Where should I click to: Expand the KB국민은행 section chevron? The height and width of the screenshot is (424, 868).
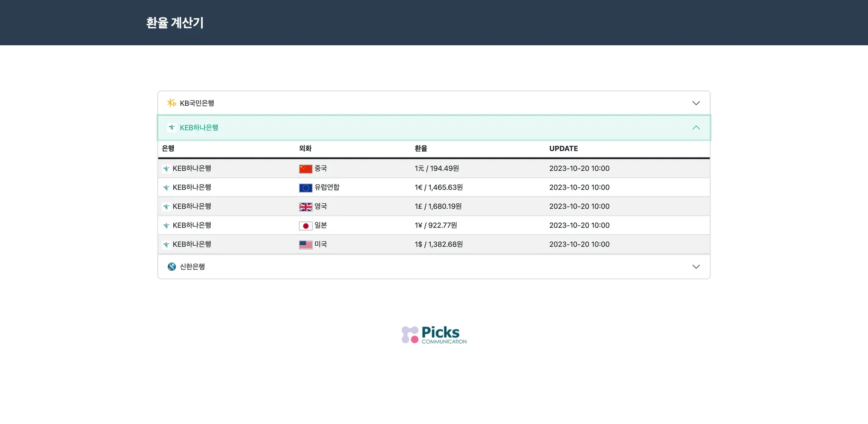coord(696,103)
